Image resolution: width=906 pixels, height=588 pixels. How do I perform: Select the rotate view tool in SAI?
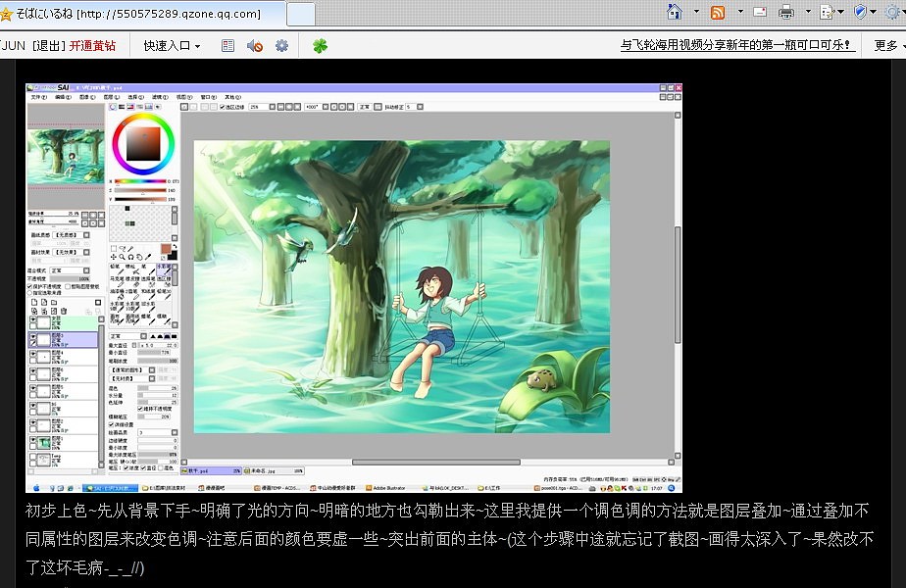coord(130,257)
